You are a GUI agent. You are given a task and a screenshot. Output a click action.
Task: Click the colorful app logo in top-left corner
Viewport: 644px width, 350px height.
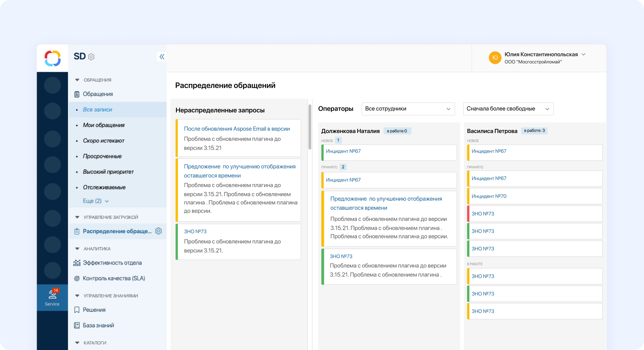pyautogui.click(x=52, y=58)
